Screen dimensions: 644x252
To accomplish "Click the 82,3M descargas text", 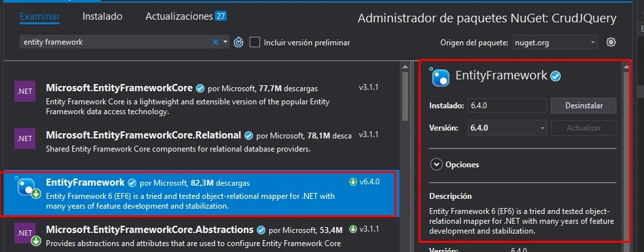I will [220, 183].
